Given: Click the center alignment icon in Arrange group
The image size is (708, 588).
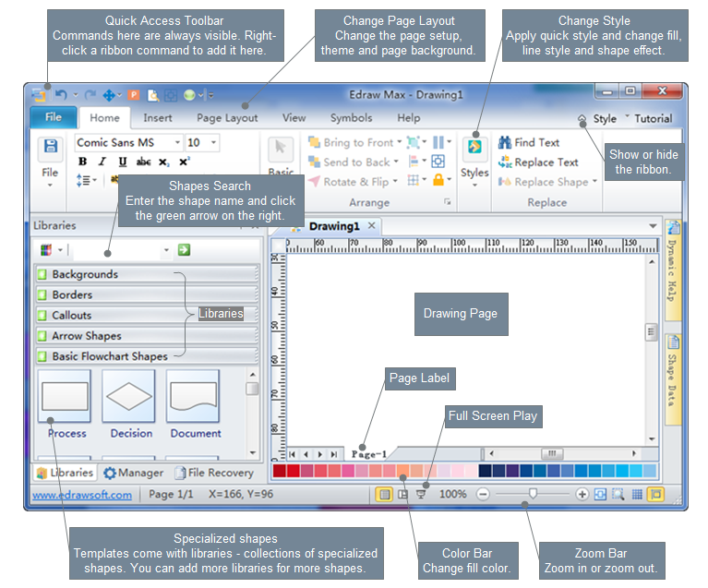Looking at the screenshot, I should 438,162.
